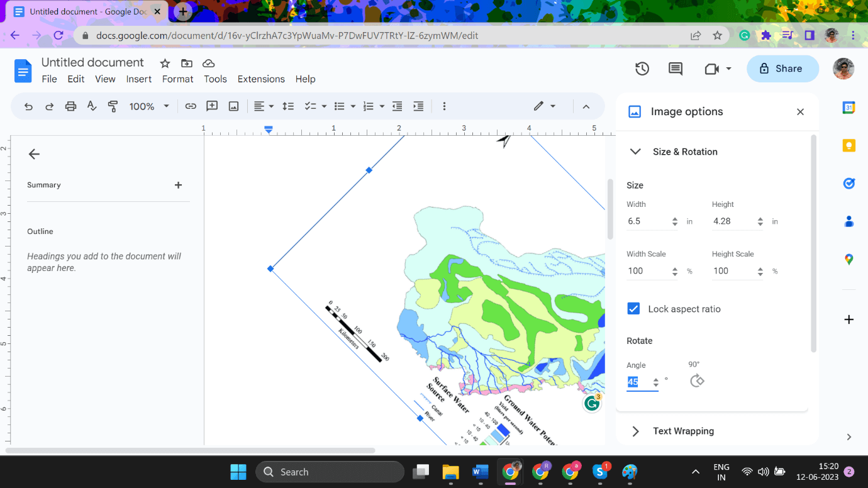The width and height of the screenshot is (868, 488).
Task: Star the Untitled document
Action: click(x=165, y=63)
